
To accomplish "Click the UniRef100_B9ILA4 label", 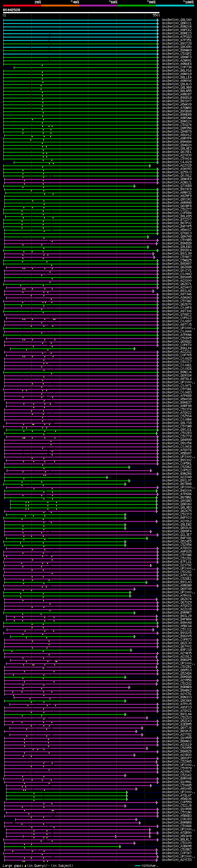I will (177, 714).
